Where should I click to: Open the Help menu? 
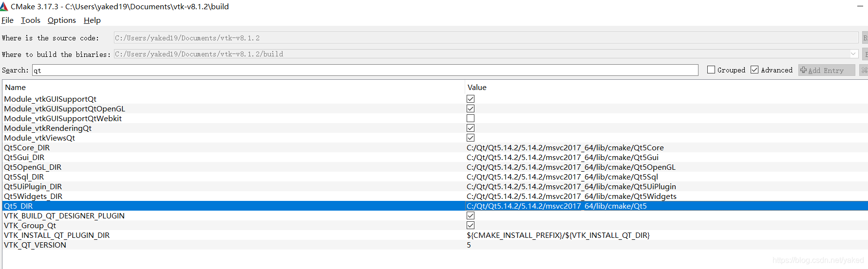(92, 20)
